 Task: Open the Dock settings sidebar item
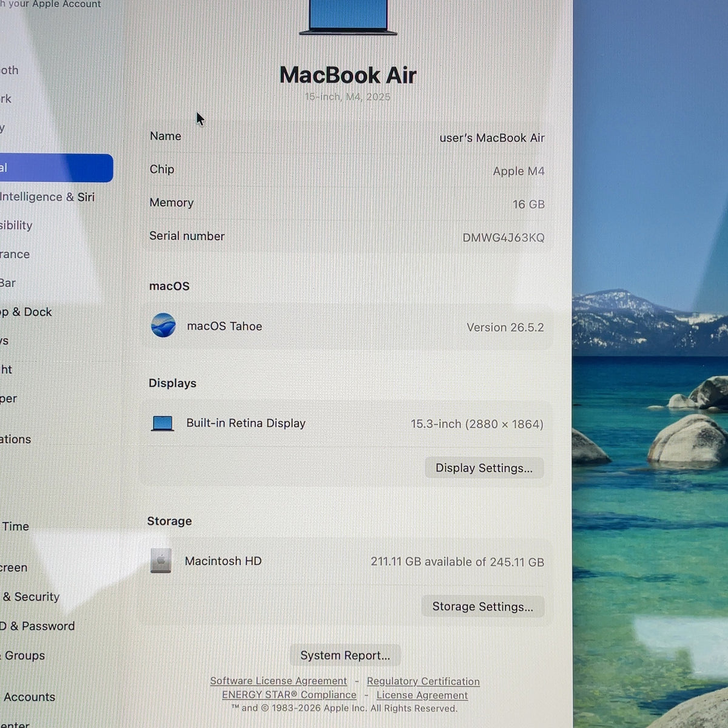click(x=26, y=312)
